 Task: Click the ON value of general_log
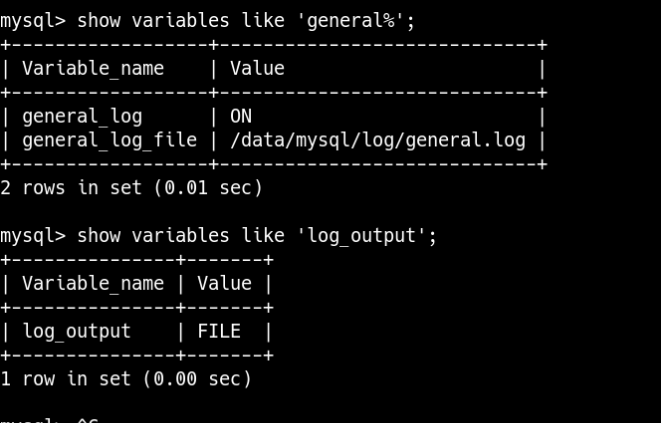[240, 116]
